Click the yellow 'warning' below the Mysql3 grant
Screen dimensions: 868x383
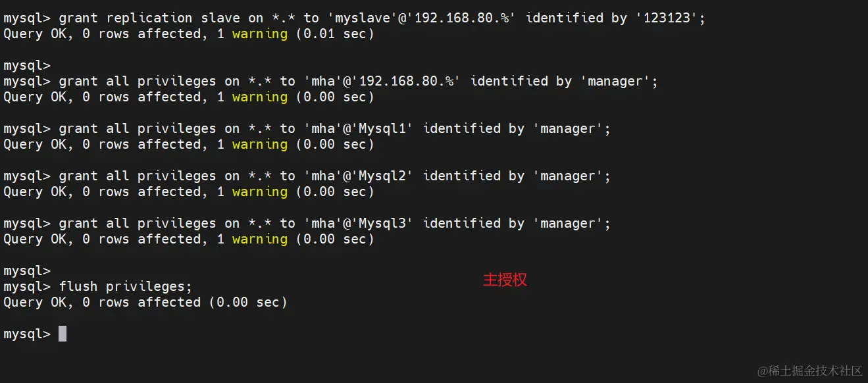(260, 239)
